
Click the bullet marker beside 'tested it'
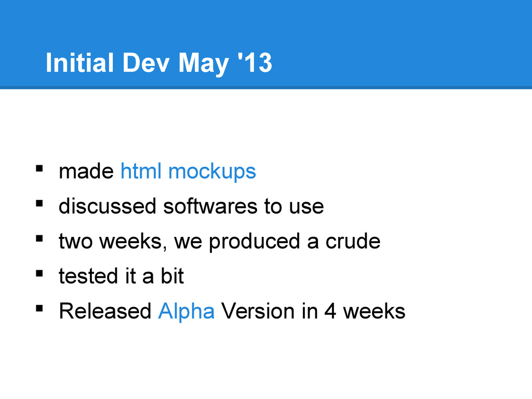(x=39, y=273)
